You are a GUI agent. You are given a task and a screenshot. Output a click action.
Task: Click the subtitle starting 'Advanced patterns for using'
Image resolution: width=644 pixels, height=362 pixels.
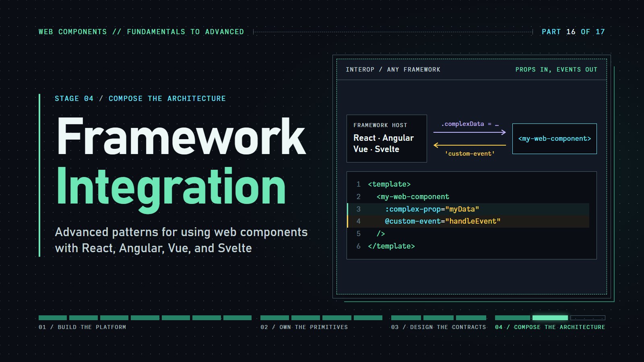[x=181, y=240]
